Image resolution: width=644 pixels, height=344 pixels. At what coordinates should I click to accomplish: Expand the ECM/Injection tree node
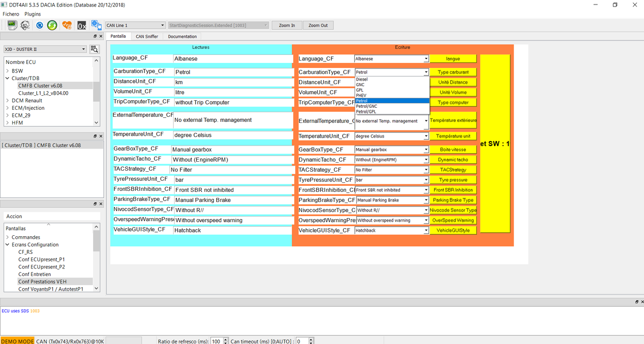[8, 108]
